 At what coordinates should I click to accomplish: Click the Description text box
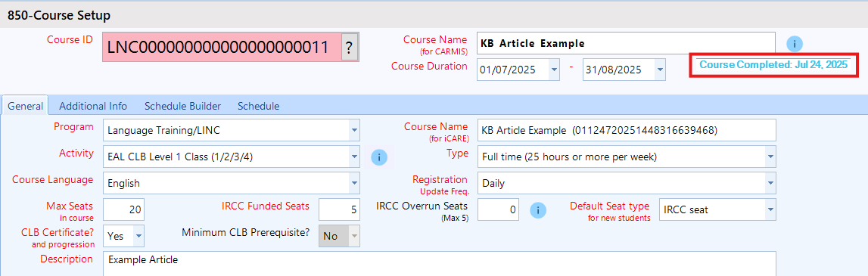click(440, 264)
